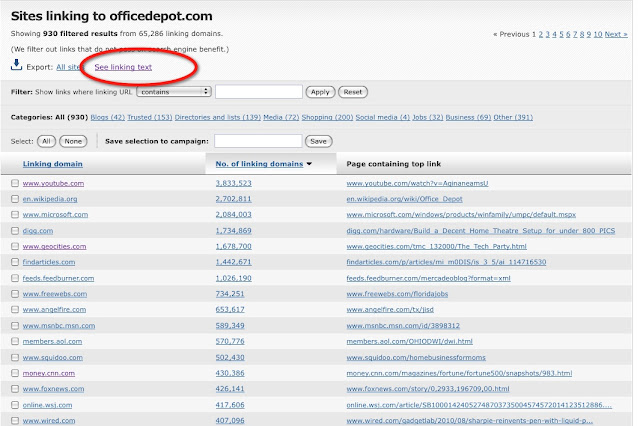Click the Export download icon

16,65
